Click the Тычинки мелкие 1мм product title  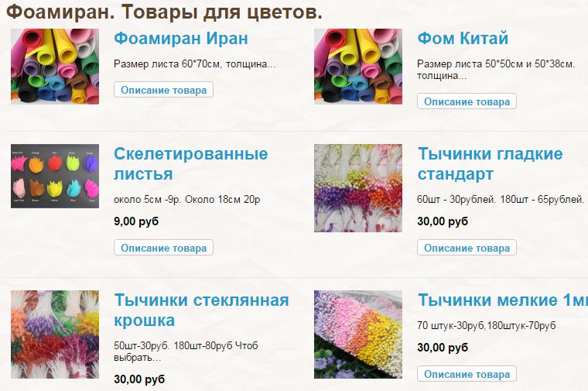502,300
